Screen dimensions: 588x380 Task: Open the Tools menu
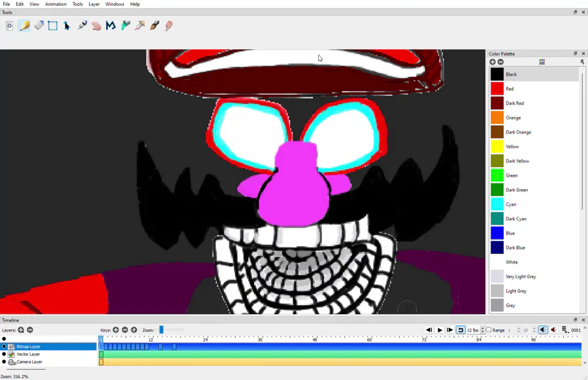click(78, 4)
